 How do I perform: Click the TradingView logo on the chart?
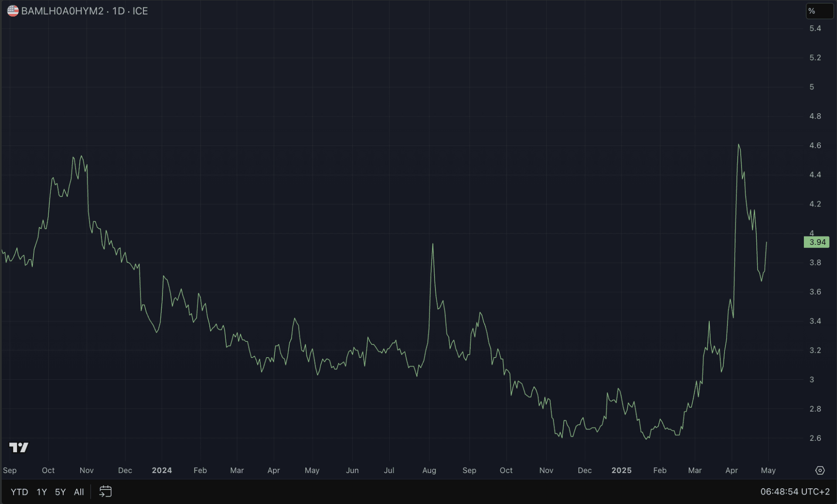[19, 447]
